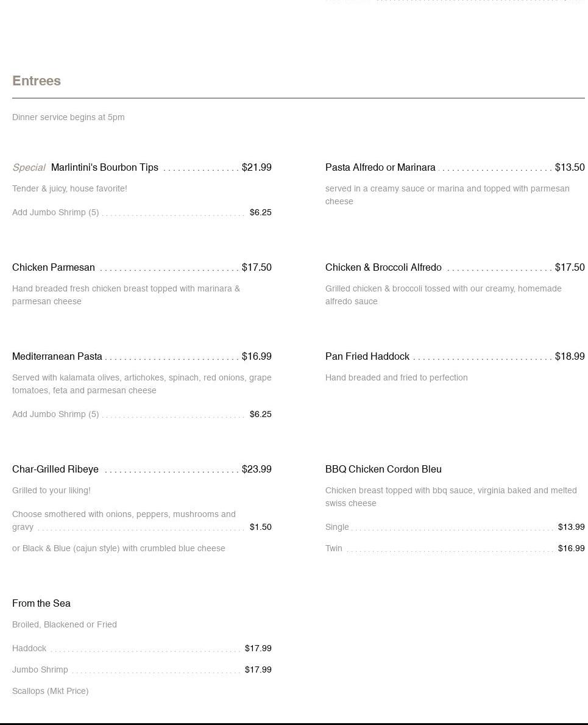Viewport: 588px width, 725px height.
Task: Click the Chicken Parmesan entree title
Action: click(54, 268)
